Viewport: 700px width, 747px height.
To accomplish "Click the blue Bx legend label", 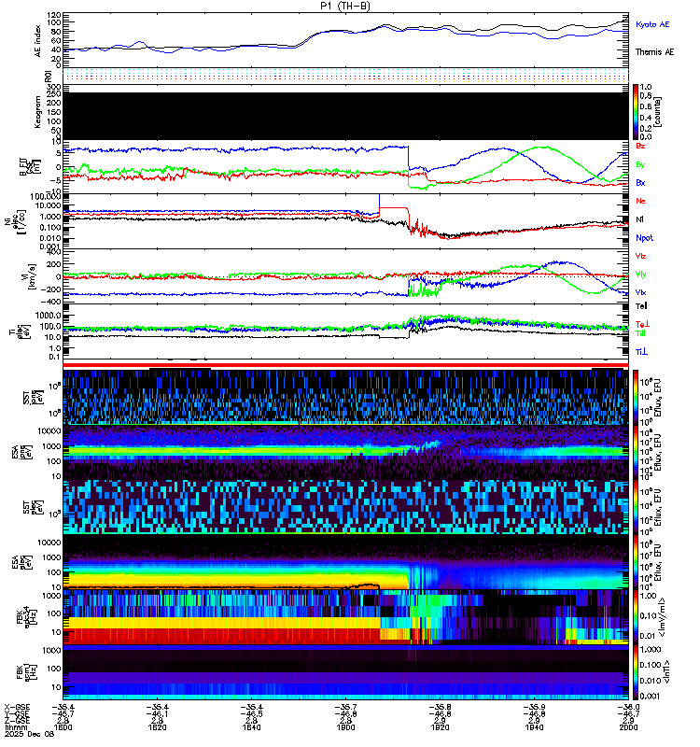I will click(640, 182).
